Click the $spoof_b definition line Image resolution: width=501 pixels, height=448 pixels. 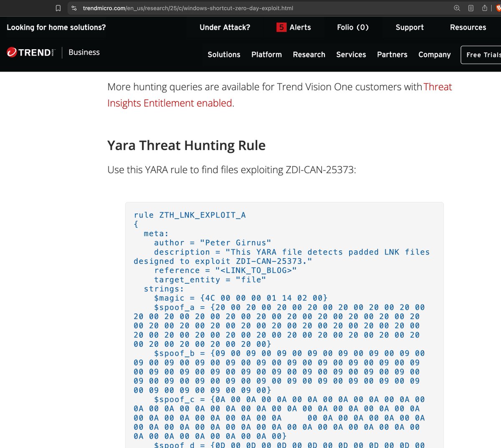pos(289,353)
